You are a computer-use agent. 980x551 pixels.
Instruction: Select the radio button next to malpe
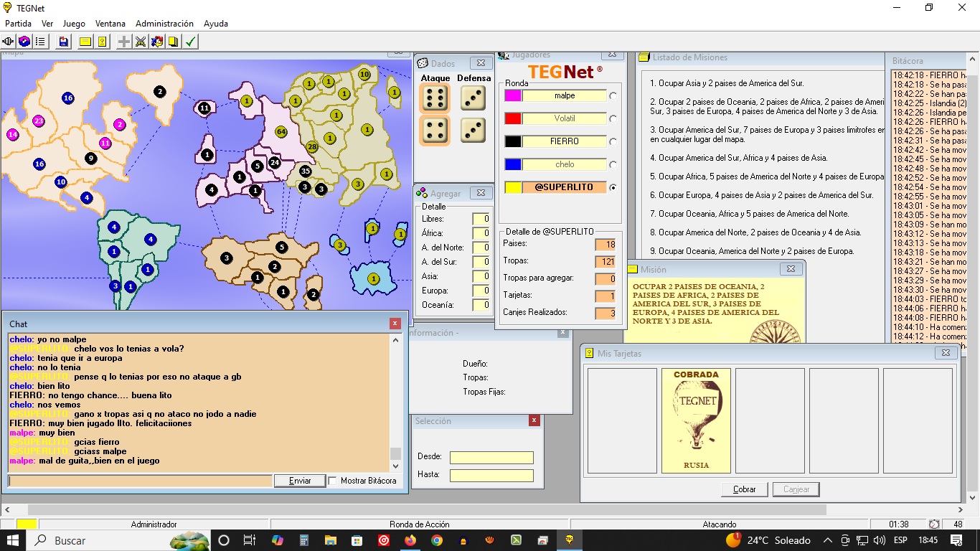point(613,95)
